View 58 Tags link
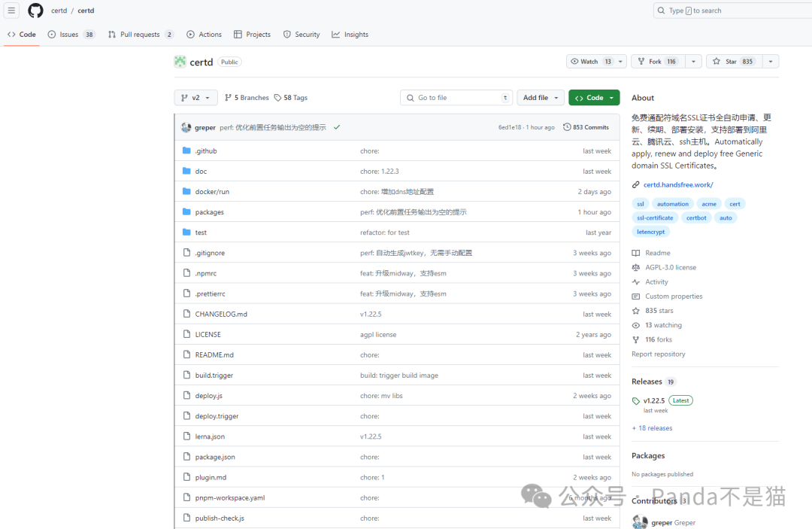Viewport: 812px width, 529px height. (291, 97)
